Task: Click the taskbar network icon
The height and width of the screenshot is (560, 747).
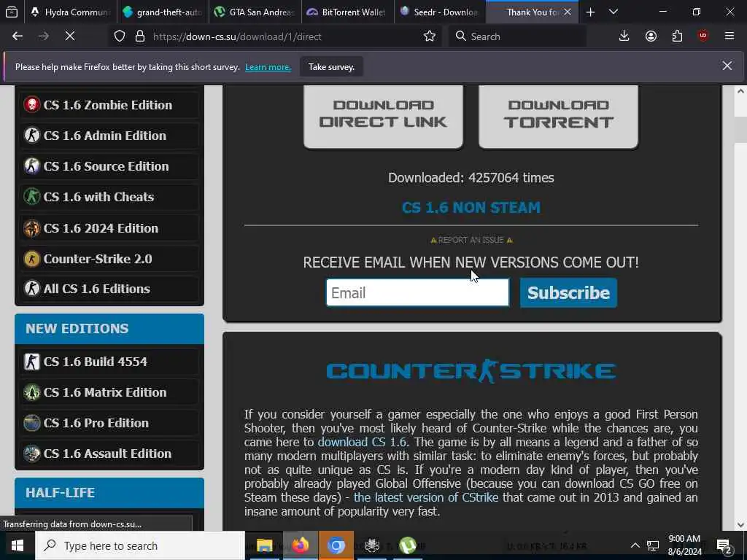Action: pyautogui.click(x=653, y=545)
